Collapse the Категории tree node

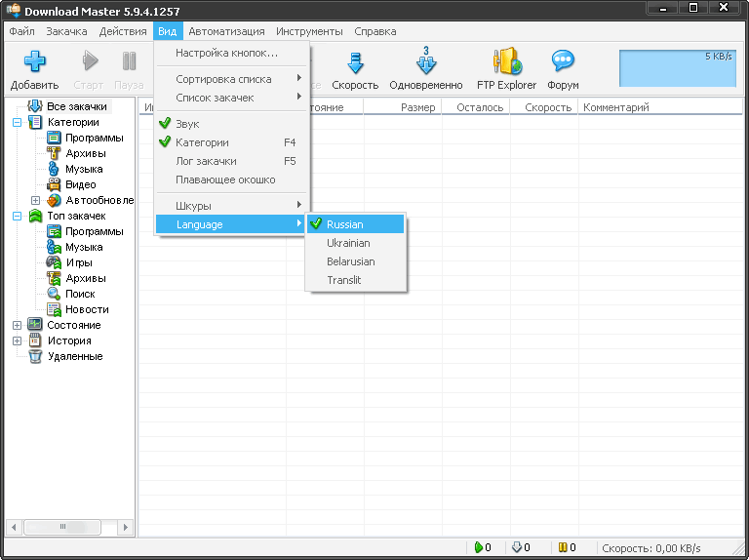click(18, 122)
